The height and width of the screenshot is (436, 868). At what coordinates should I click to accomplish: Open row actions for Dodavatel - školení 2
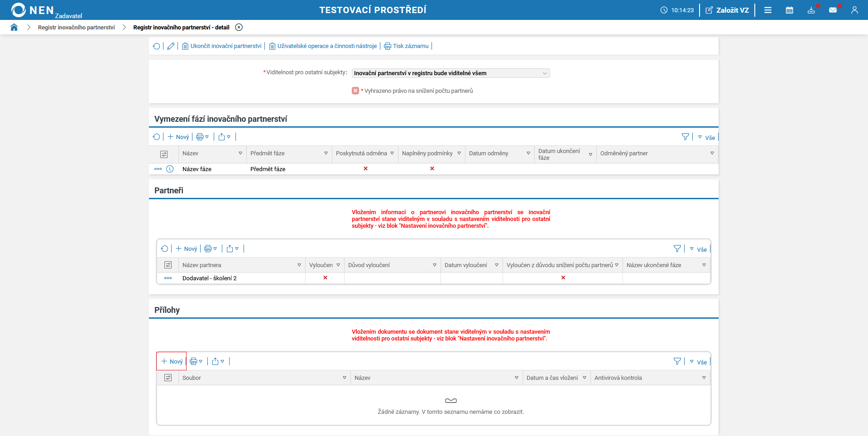click(168, 278)
